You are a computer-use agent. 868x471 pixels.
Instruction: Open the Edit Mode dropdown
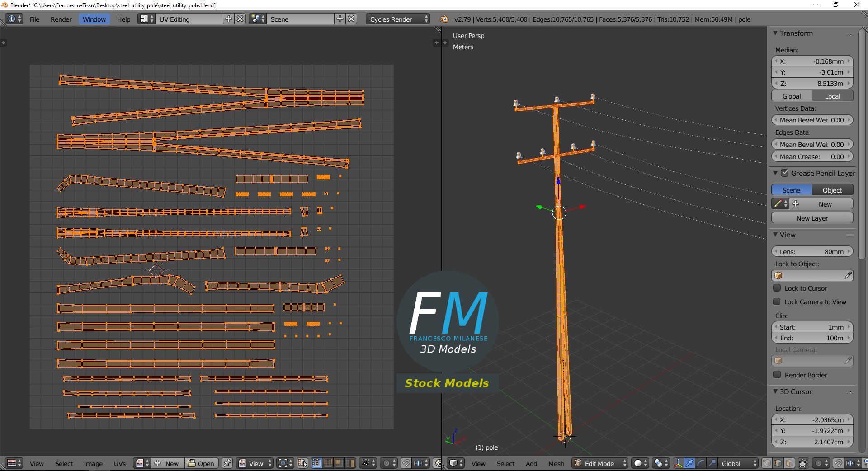600,463
